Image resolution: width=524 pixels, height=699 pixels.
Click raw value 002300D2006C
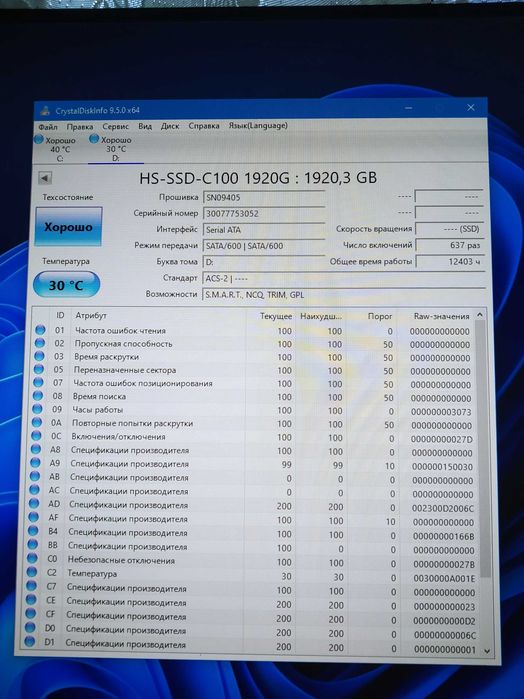pos(443,509)
